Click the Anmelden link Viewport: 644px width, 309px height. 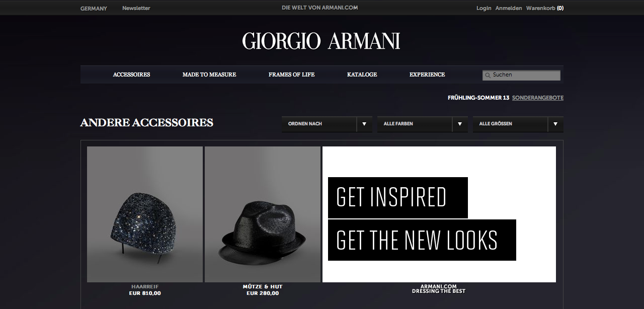point(509,8)
